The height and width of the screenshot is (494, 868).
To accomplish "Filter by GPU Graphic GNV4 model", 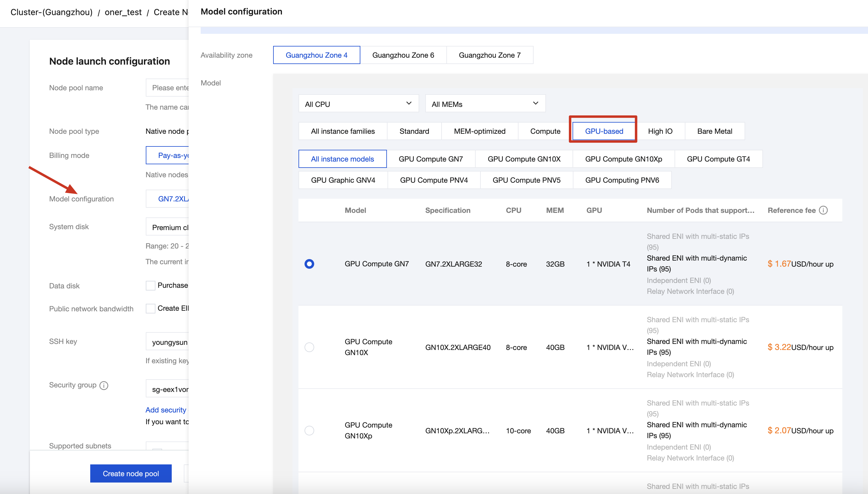I will tap(343, 180).
